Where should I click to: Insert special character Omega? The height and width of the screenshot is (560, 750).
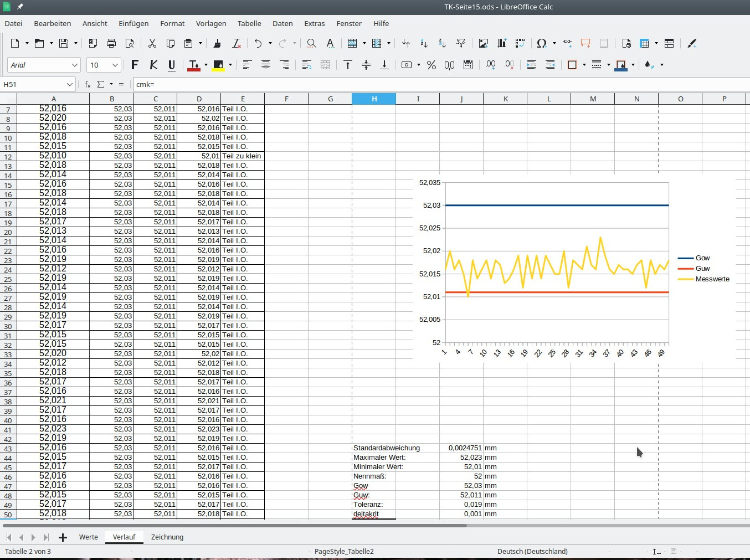[542, 43]
